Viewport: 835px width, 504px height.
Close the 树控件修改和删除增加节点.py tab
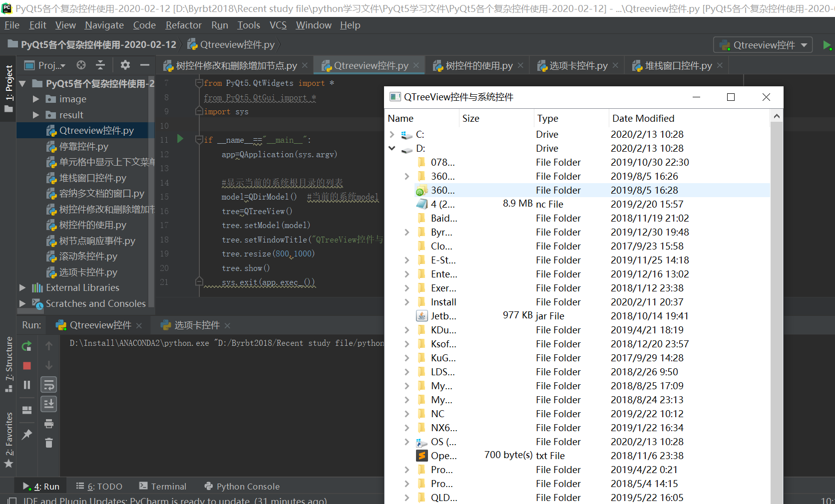click(305, 65)
